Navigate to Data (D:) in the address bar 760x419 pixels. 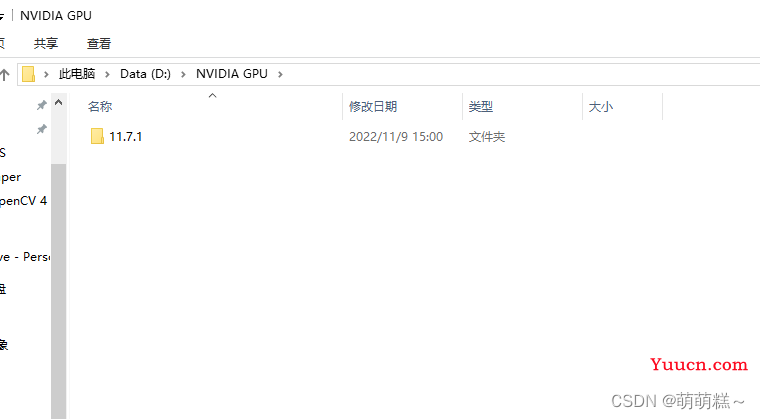tap(145, 74)
